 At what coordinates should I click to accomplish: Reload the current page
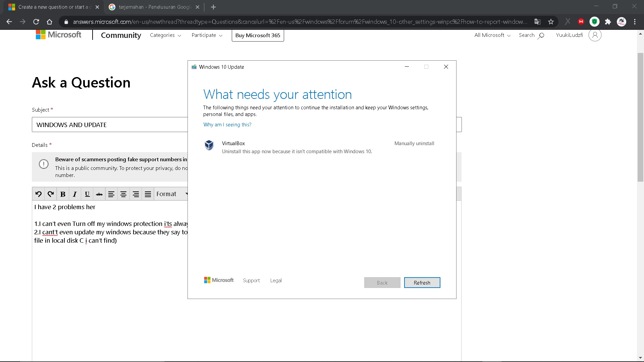pyautogui.click(x=36, y=22)
